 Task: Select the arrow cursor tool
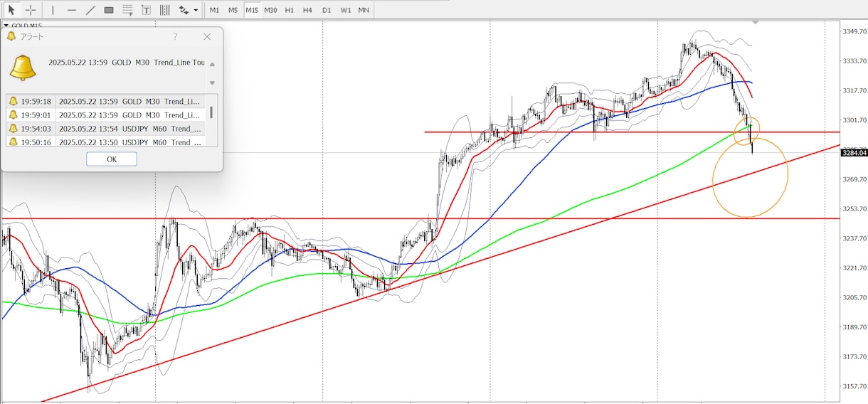11,10
